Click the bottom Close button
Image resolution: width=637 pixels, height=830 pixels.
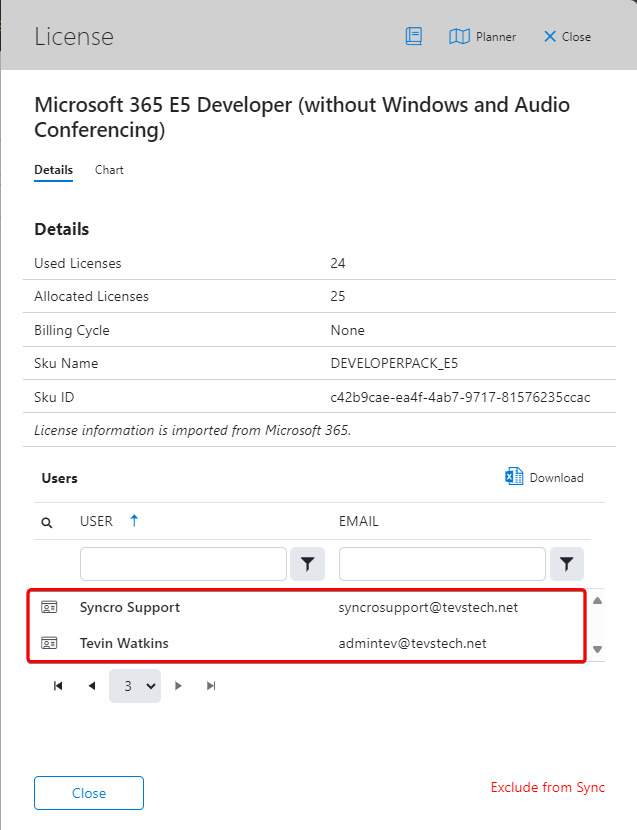89,793
